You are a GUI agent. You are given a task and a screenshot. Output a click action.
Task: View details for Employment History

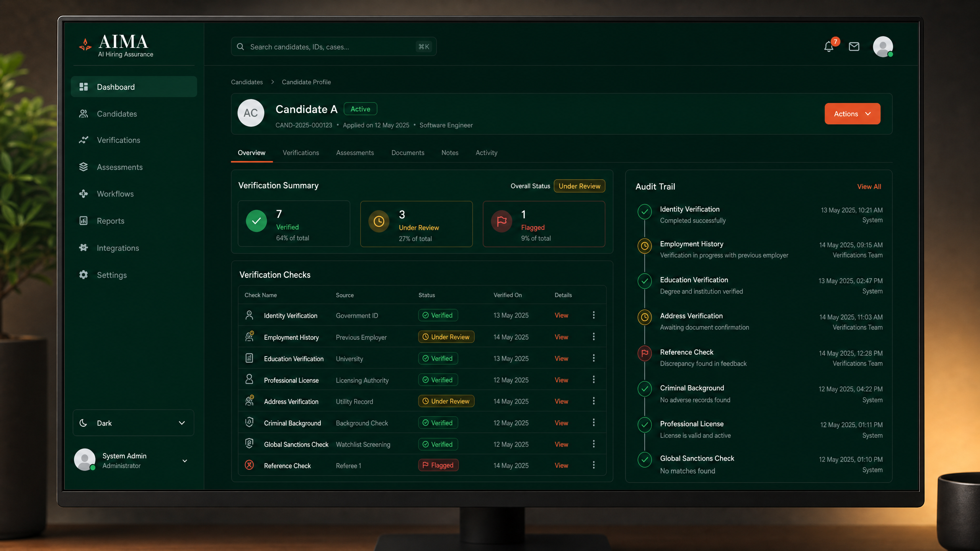click(x=561, y=337)
